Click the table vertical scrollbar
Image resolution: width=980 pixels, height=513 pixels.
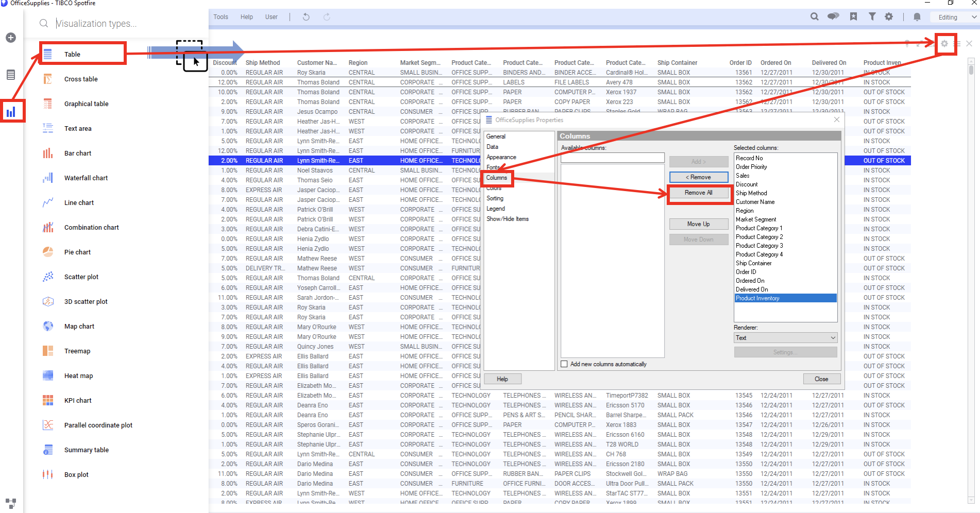click(971, 281)
